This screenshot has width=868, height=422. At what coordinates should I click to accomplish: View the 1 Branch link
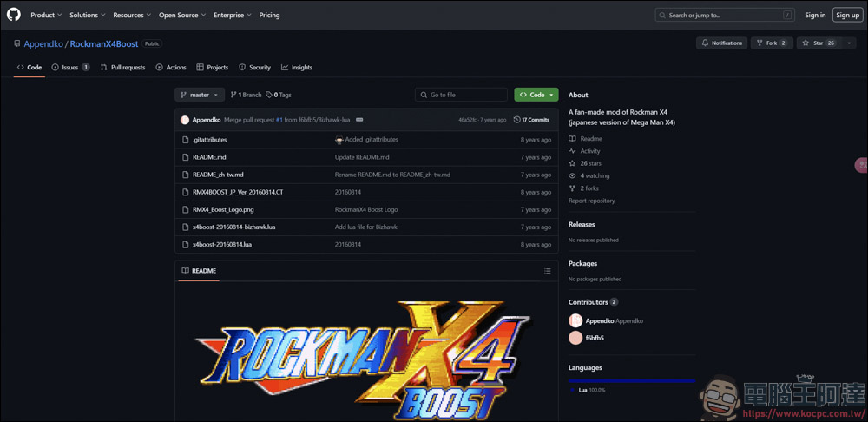[246, 95]
